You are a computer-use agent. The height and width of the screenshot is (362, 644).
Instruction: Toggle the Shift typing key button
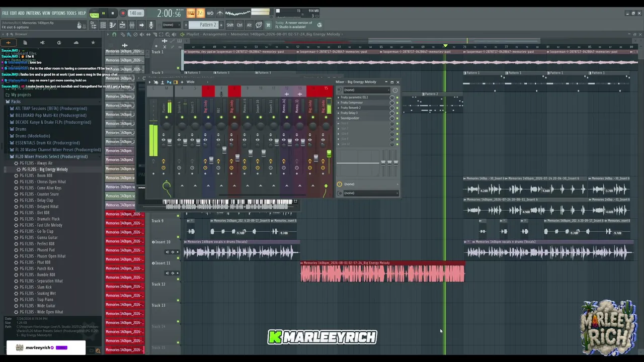[230, 25]
